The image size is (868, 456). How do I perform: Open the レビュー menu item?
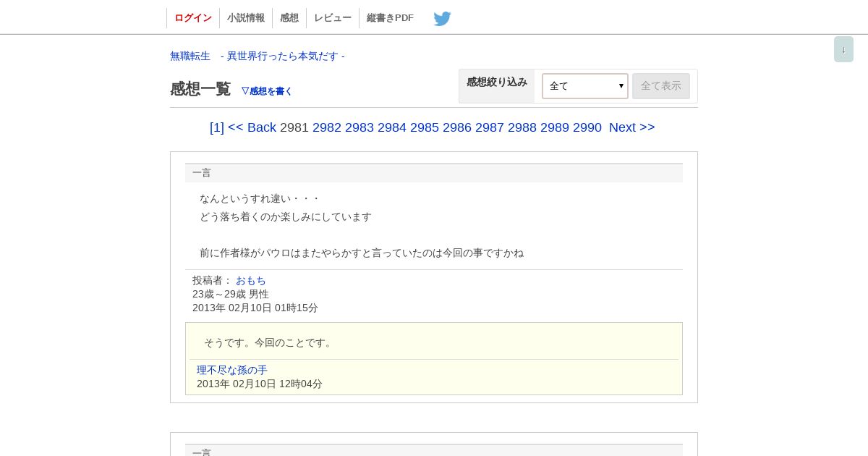click(333, 18)
